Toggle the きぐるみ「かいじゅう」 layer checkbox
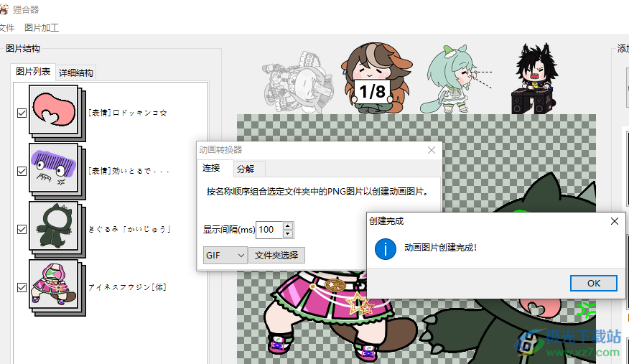 pyautogui.click(x=22, y=229)
